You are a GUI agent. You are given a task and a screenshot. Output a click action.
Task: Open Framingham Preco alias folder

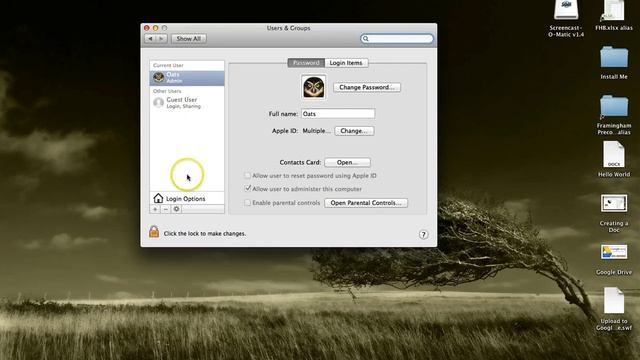[614, 114]
